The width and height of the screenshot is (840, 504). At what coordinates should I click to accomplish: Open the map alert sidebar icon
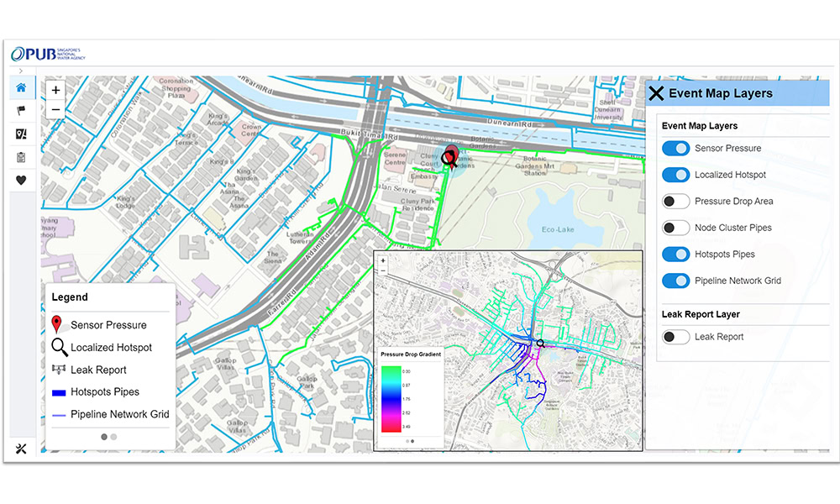coord(21,134)
